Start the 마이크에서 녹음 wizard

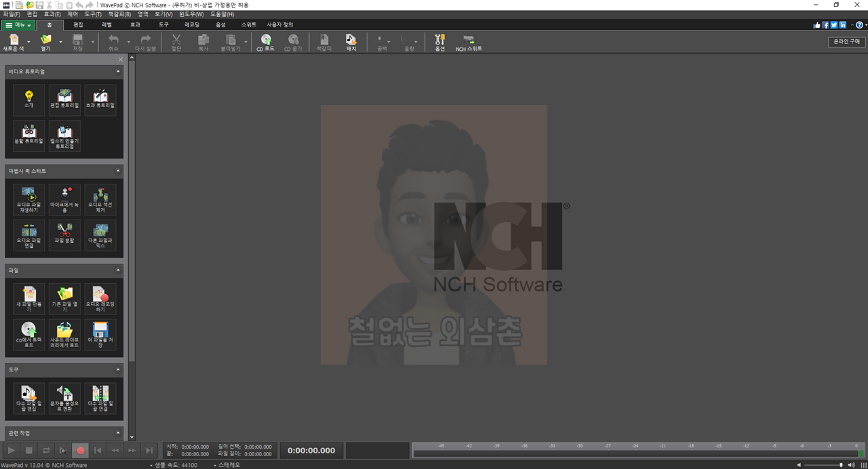[x=64, y=199]
